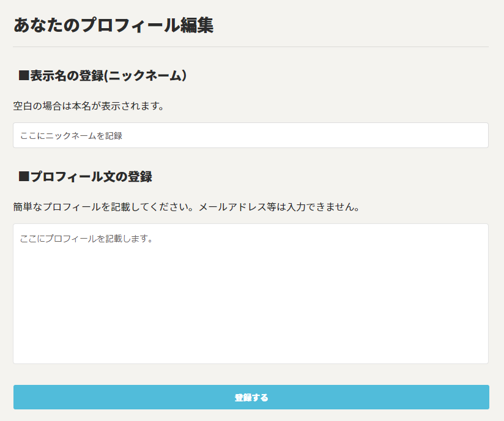Click the 登録する submit button
Image resolution: width=504 pixels, height=421 pixels.
click(x=251, y=397)
